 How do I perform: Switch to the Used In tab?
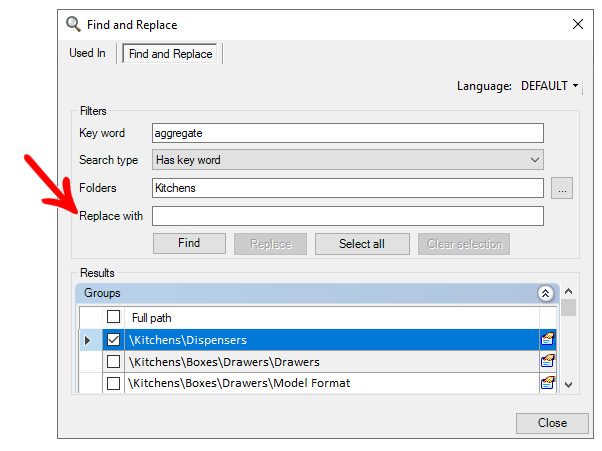pos(88,54)
